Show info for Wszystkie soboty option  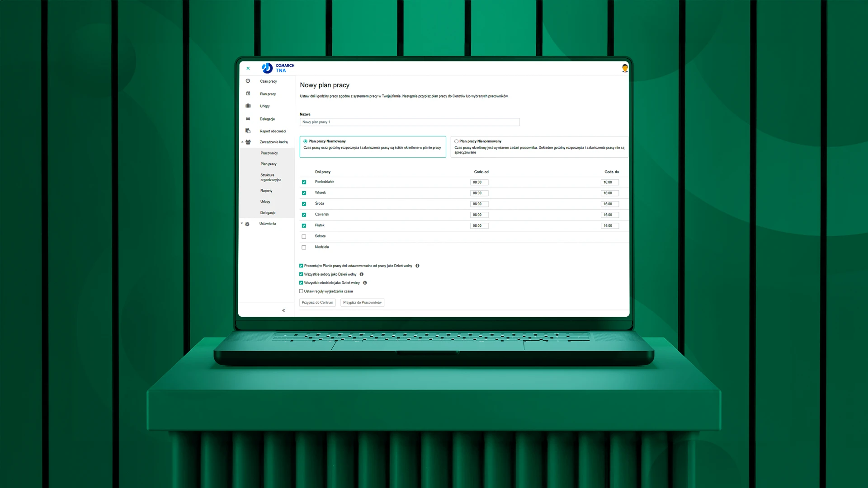coord(361,274)
